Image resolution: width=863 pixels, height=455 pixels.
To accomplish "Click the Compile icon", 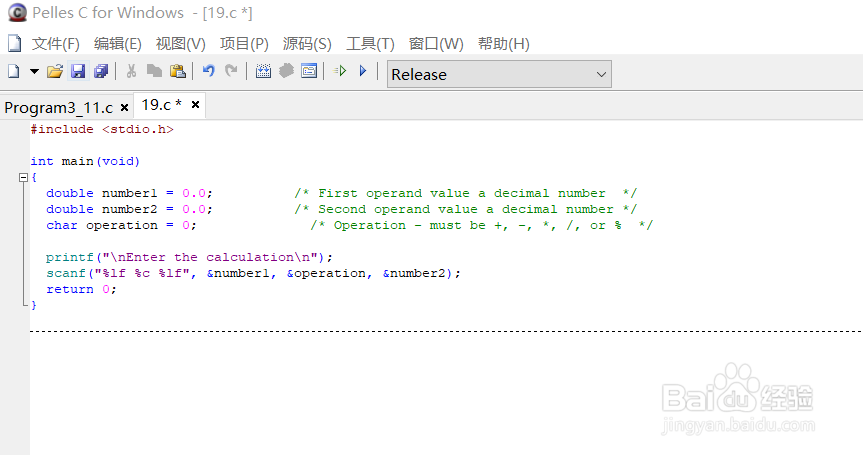I will pos(263,71).
